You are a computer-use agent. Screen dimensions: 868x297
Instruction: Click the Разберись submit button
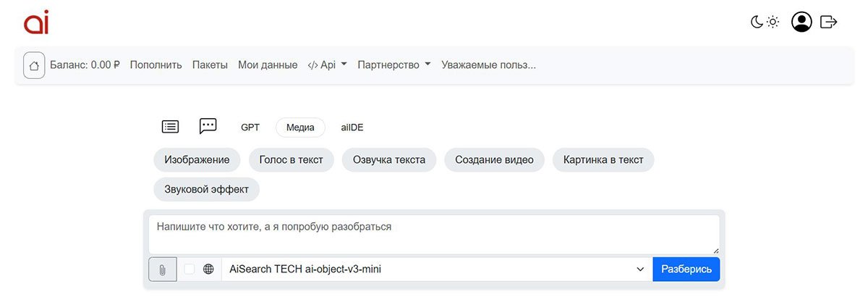[686, 269]
